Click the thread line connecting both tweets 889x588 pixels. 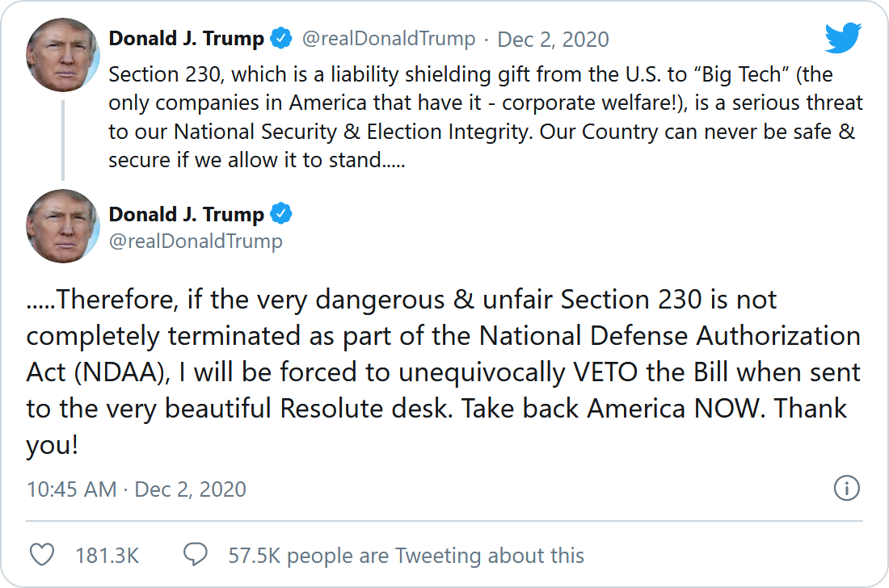click(63, 137)
